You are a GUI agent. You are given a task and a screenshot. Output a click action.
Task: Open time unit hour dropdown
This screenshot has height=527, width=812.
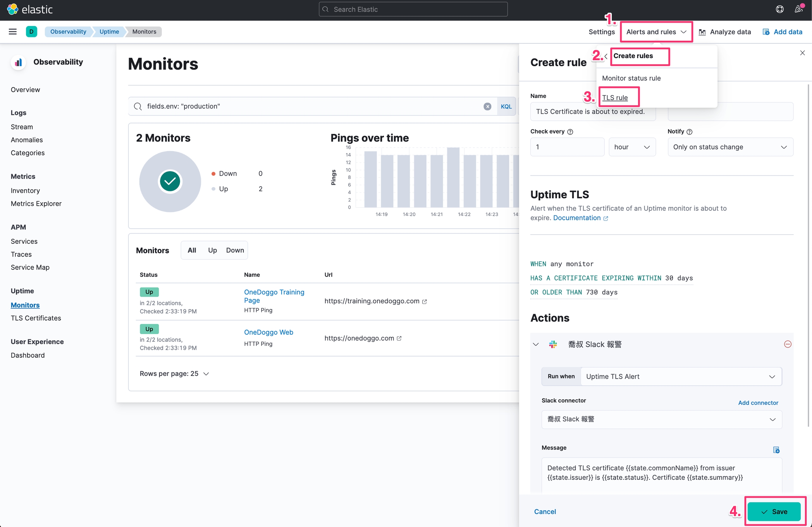tap(632, 147)
